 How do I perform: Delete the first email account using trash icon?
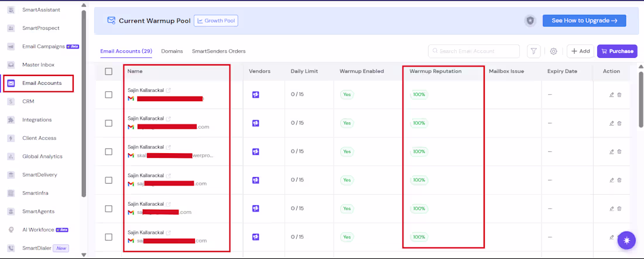[x=619, y=95]
